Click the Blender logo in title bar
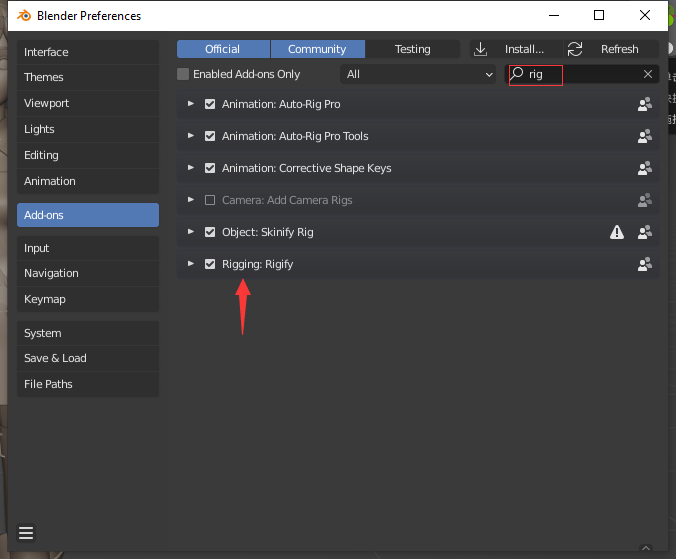676x559 pixels. 24,16
